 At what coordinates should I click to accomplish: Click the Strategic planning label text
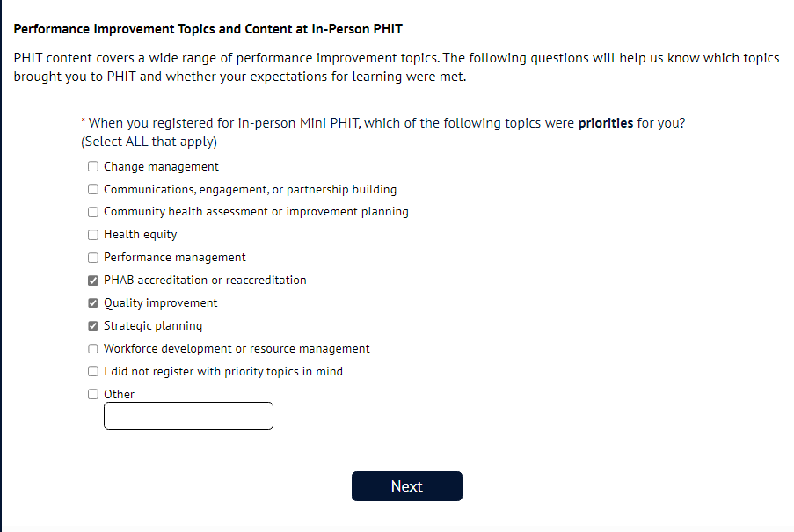click(153, 326)
